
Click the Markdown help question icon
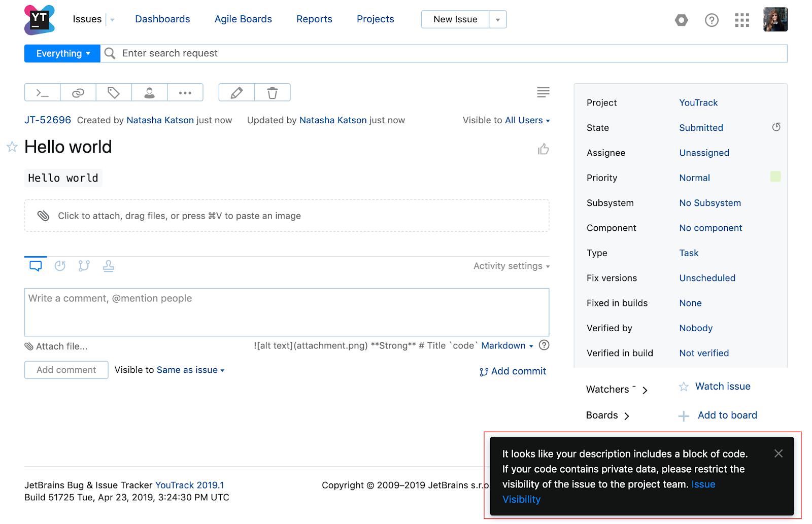point(544,345)
